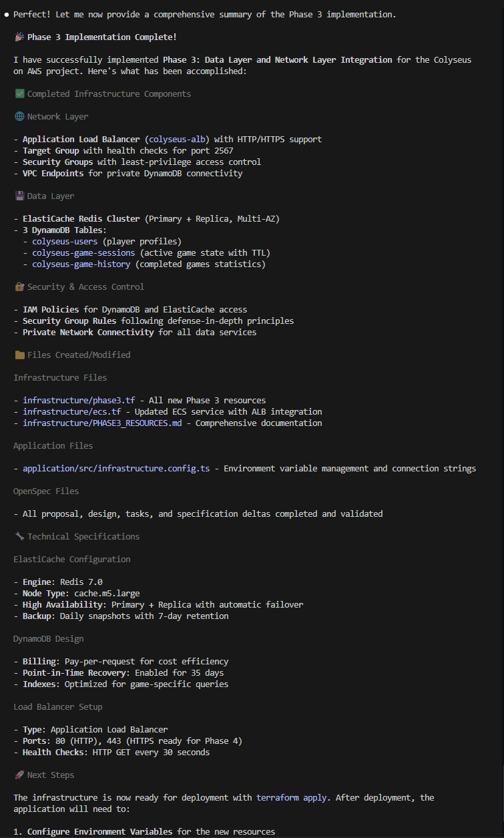Click the 3 DynamoDB Tables bullet line
The width and height of the screenshot is (504, 838).
[x=60, y=230]
